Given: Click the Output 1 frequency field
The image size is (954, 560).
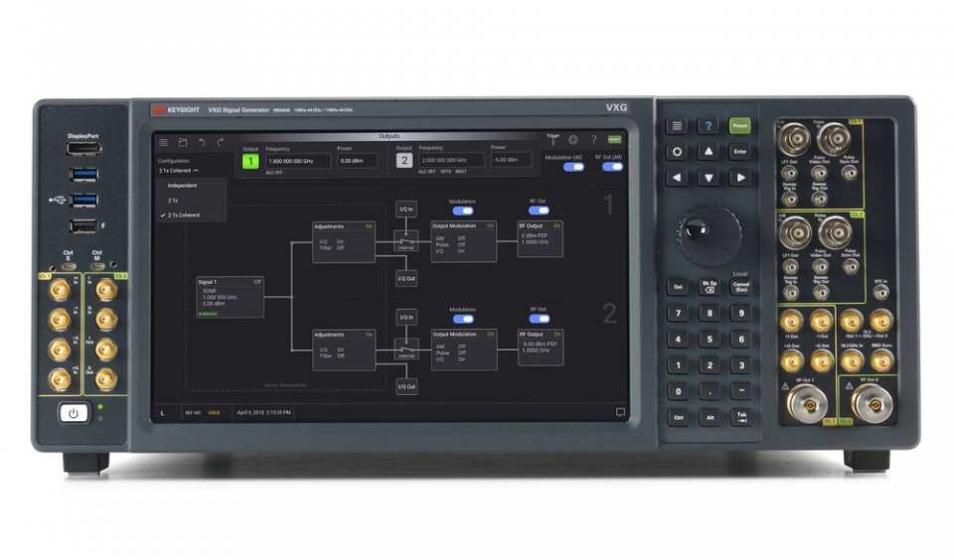Looking at the screenshot, I should (x=297, y=161).
